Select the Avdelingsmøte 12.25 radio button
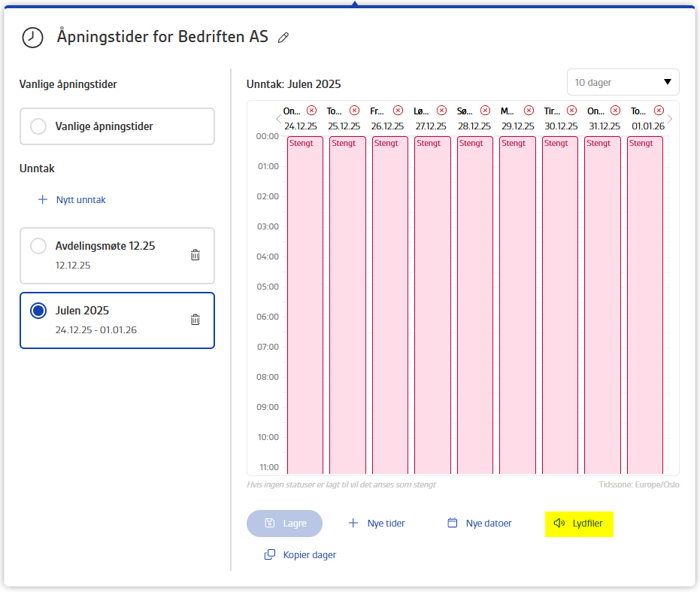This screenshot has height=592, width=700. click(x=38, y=246)
